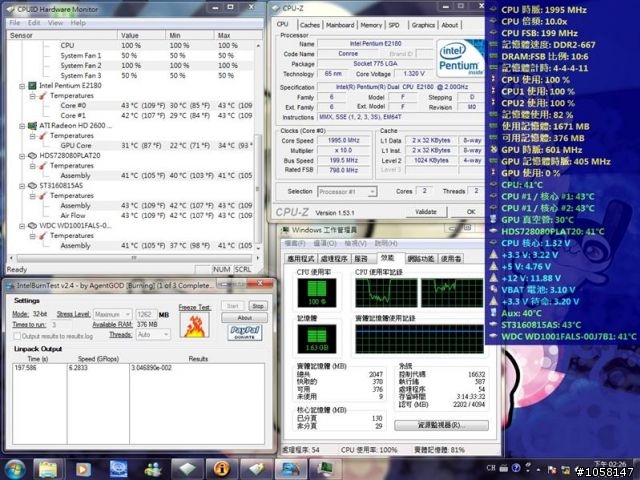Click the drive icon beside HDS728080PLAT20
The image size is (640, 480).
[32, 156]
